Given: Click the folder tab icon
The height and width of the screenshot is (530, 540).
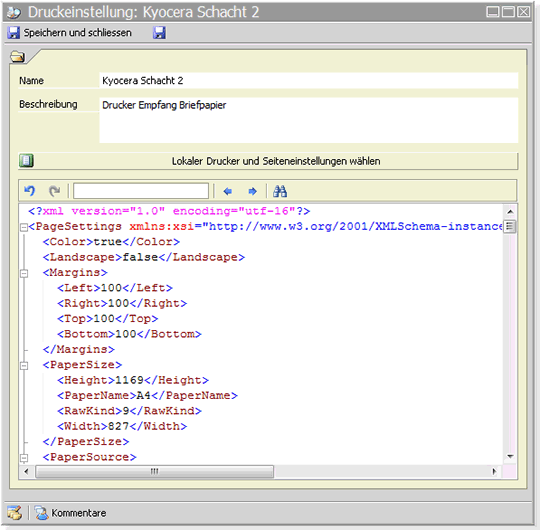Looking at the screenshot, I should click(18, 57).
